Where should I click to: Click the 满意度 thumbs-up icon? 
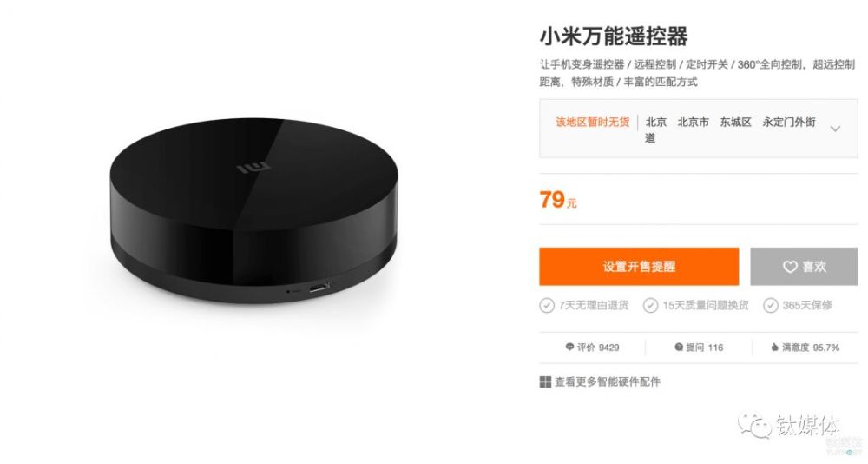[x=774, y=347]
